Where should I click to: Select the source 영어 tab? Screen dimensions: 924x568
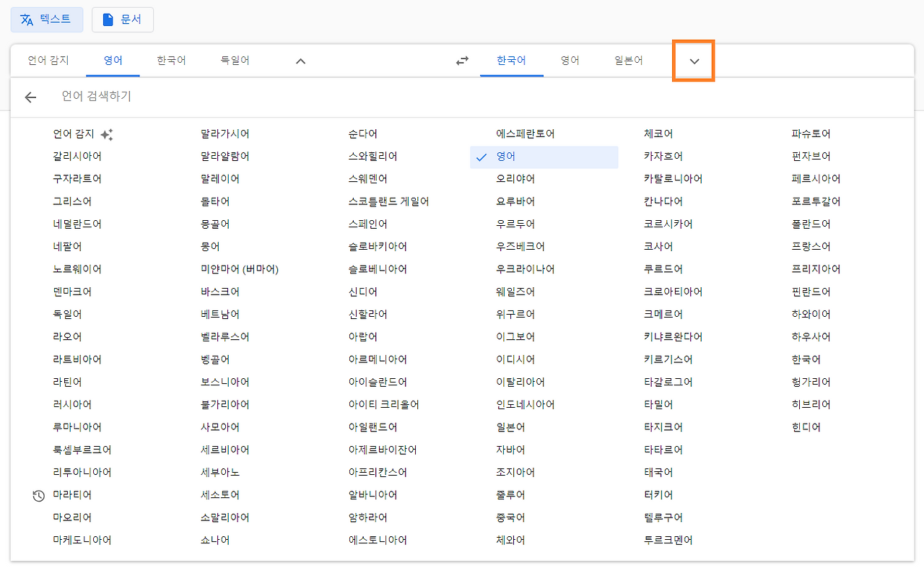coord(113,61)
